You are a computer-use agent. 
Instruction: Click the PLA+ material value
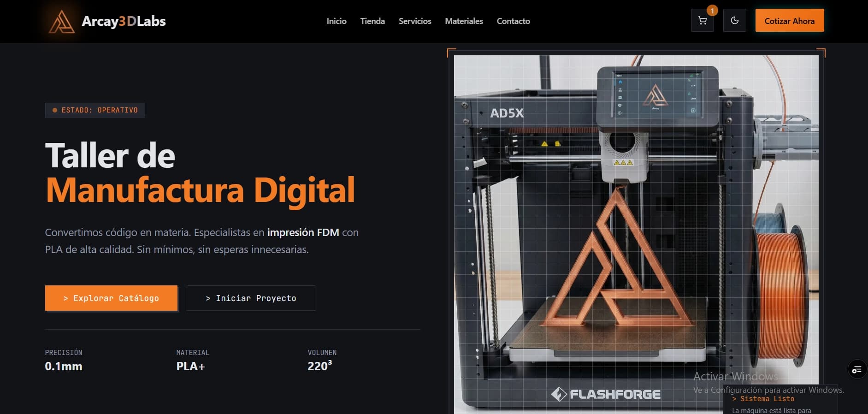pyautogui.click(x=190, y=367)
